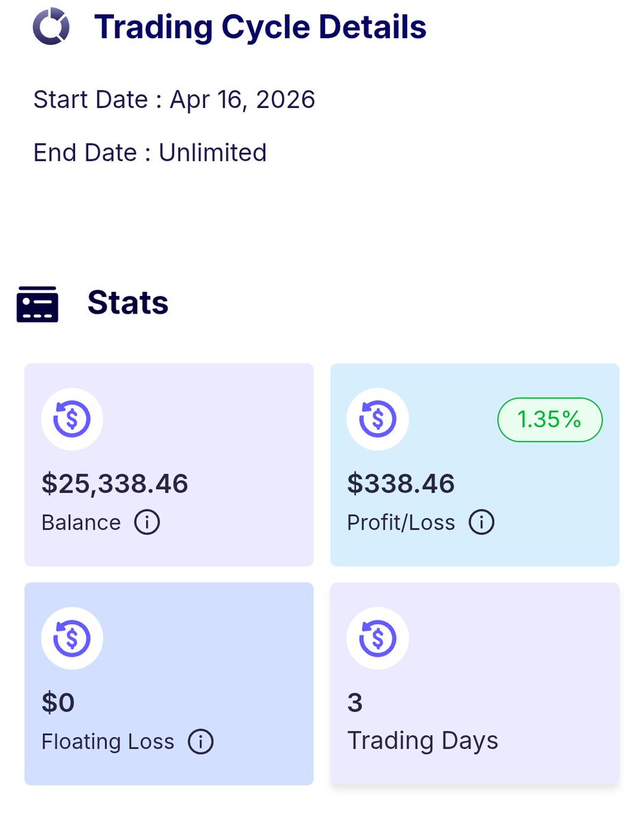644x820 pixels.
Task: Click the Floating Loss info icon
Action: [200, 741]
